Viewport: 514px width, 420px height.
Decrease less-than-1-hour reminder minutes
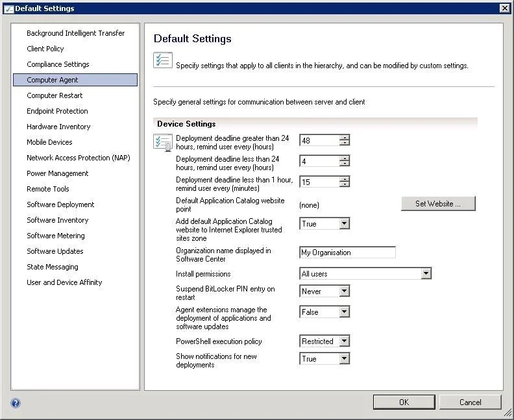tap(344, 184)
